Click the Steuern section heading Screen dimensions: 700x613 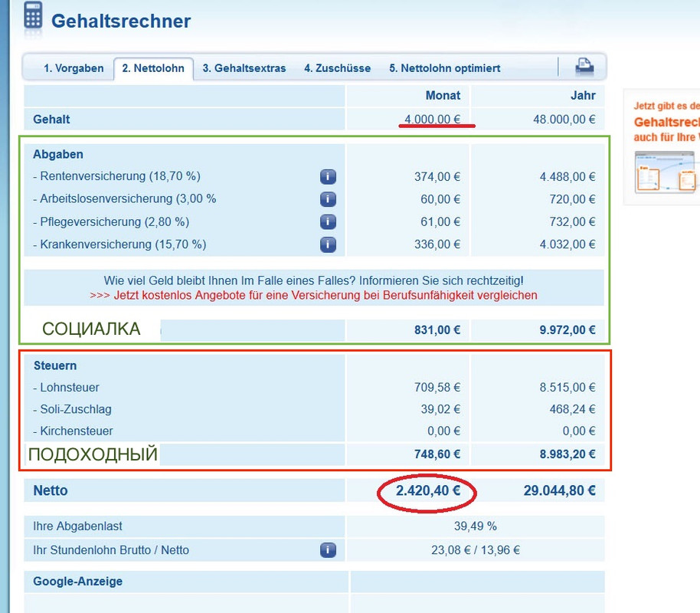pyautogui.click(x=55, y=366)
